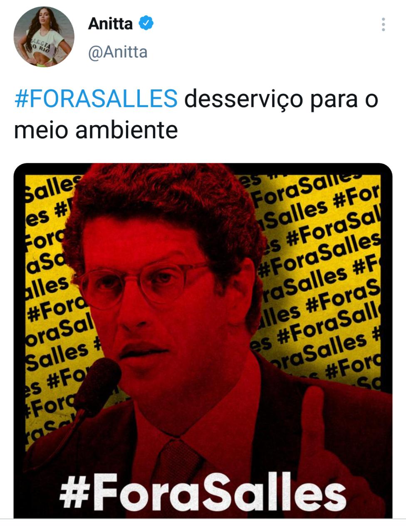Viewport: 406px width, 532px height.
Task: Open the Anitta display name
Action: pos(110,24)
